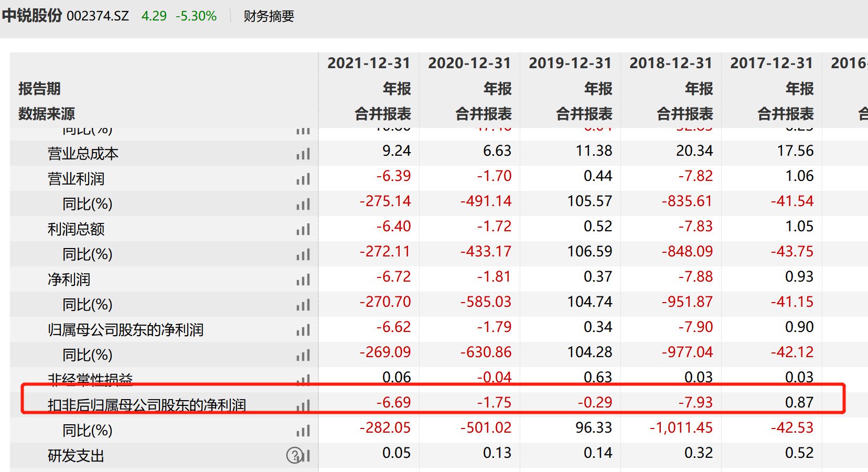Viewport: 868px width, 472px height.
Task: Click the -41.15 year-over-year value
Action: 792,302
